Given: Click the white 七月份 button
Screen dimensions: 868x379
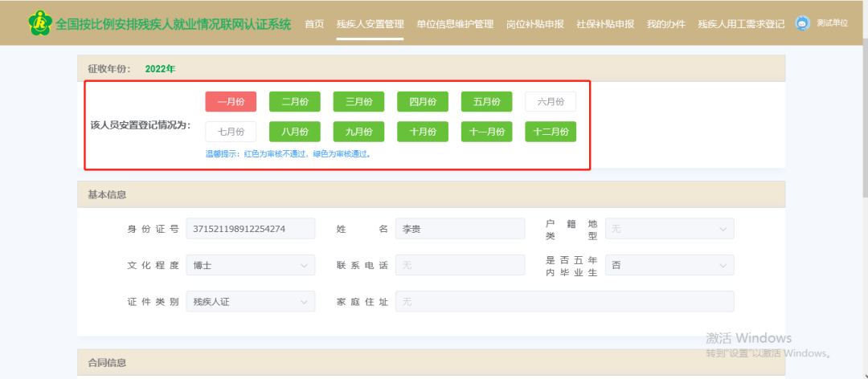Looking at the screenshot, I should coord(231,132).
